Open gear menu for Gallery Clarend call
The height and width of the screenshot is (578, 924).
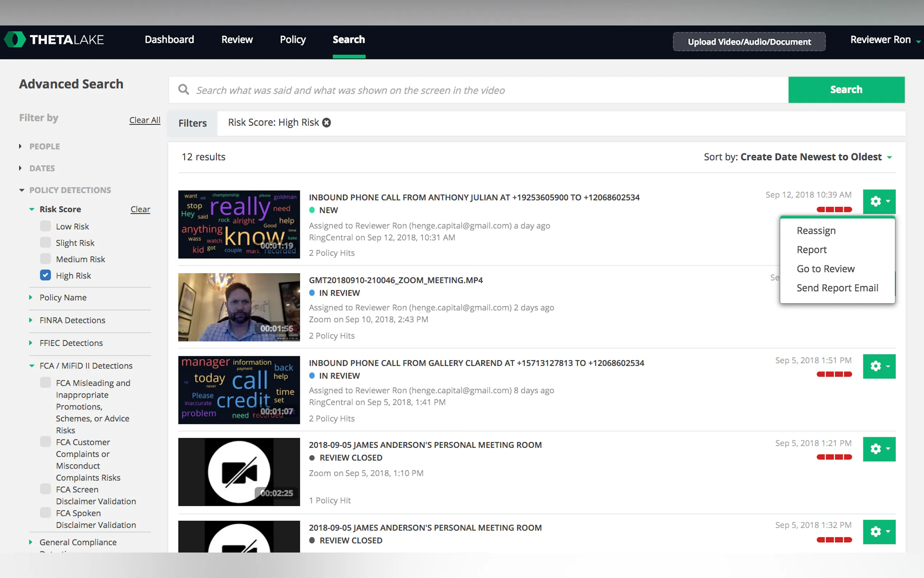[x=879, y=366]
